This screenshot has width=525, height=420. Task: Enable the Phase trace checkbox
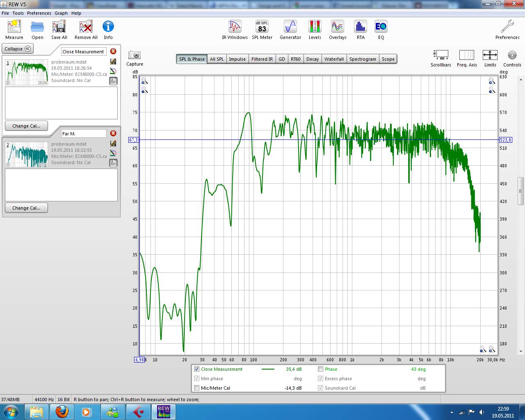click(x=321, y=369)
